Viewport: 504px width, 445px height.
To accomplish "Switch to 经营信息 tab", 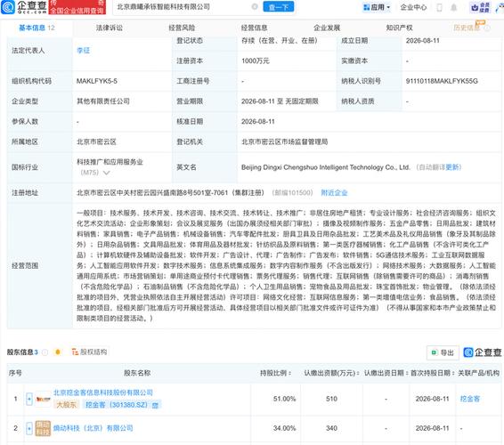I will pos(255,28).
